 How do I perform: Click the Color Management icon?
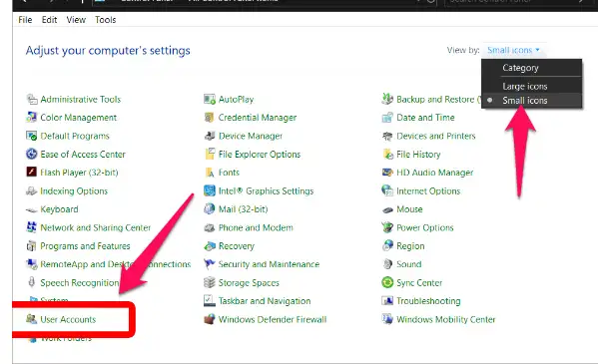(32, 118)
